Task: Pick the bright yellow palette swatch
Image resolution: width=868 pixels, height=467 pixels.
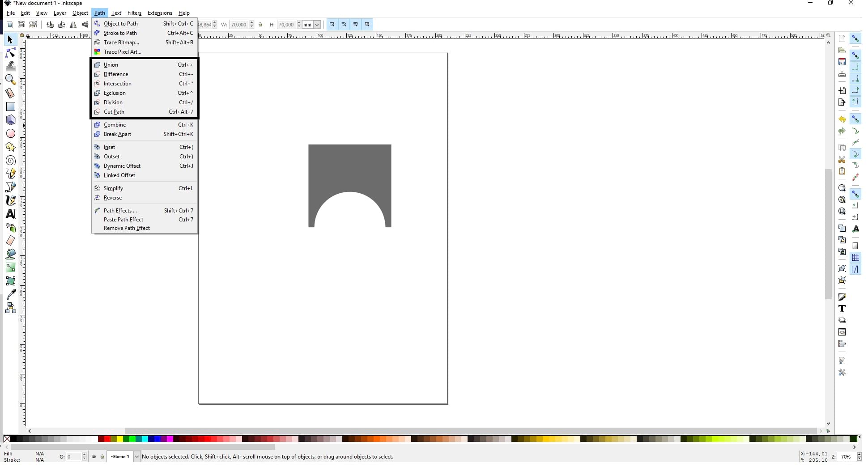Action: click(x=120, y=439)
